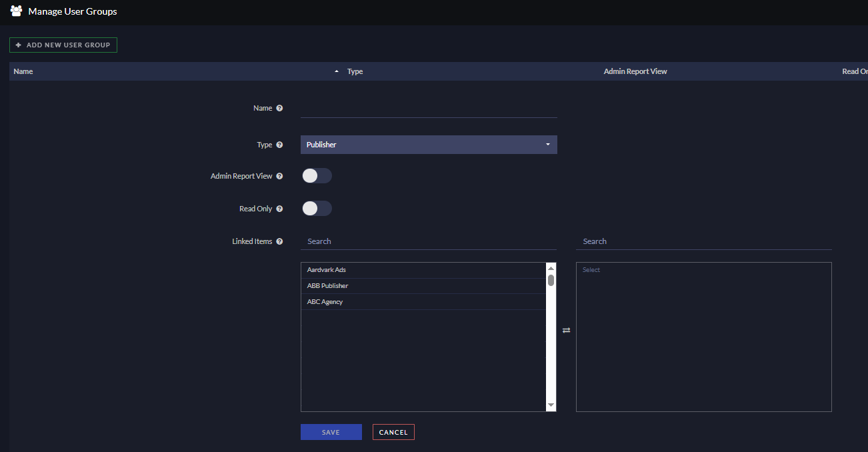Sort by the Name column header
The height and width of the screenshot is (452, 868).
pyautogui.click(x=23, y=71)
